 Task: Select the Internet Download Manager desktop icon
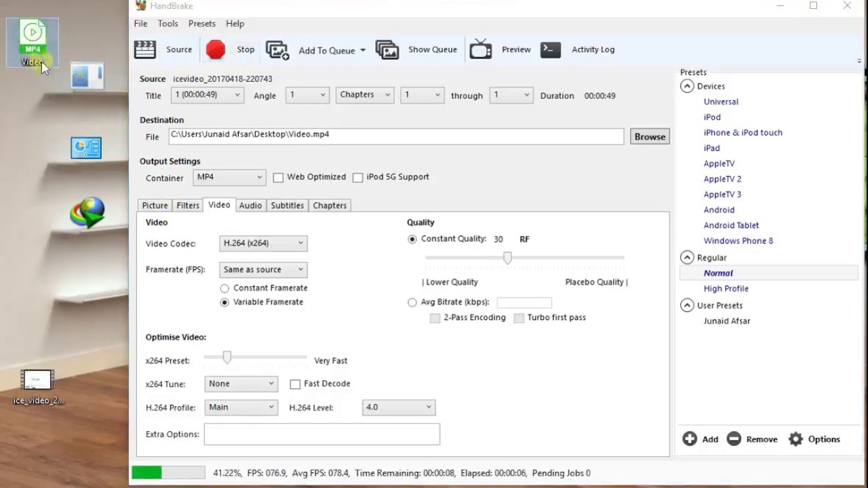[x=87, y=212]
